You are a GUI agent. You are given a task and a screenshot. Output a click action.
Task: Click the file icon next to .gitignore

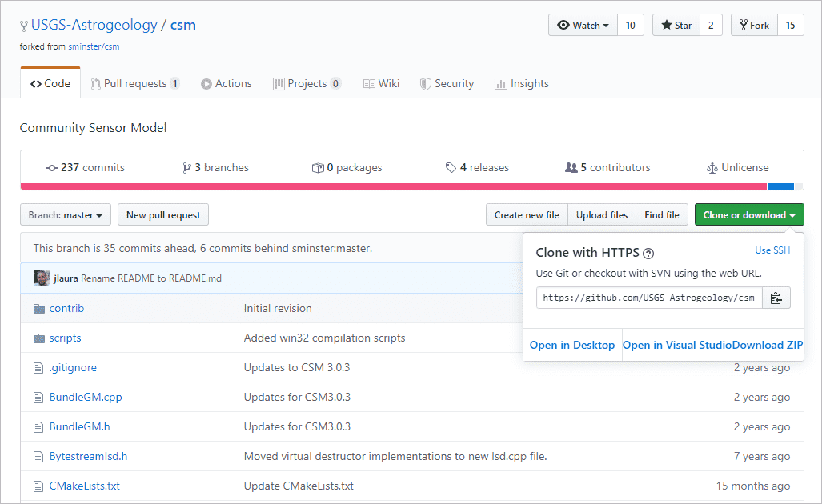point(38,368)
